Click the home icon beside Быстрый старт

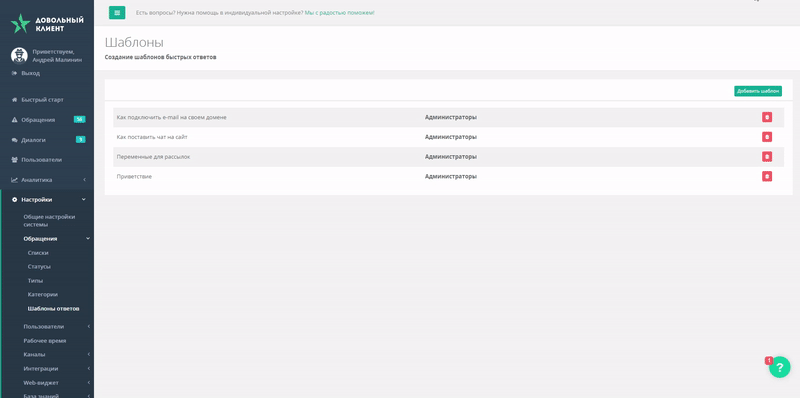tap(14, 100)
